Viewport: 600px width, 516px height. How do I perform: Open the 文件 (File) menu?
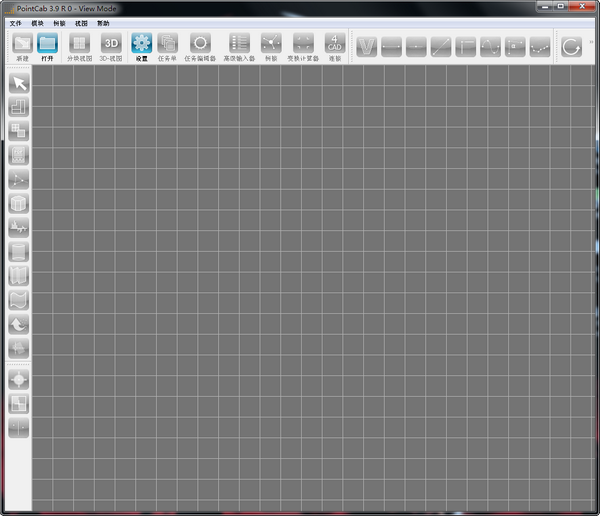pos(16,23)
